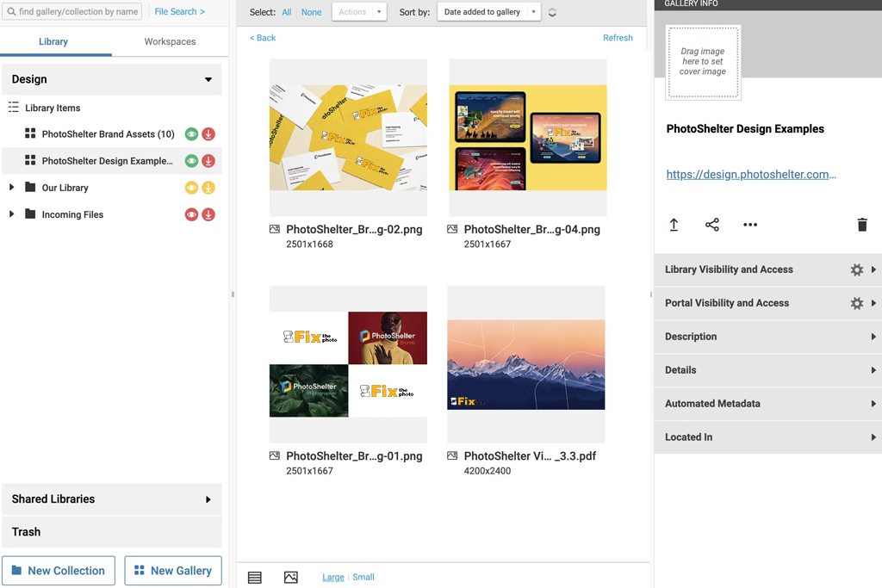This screenshot has width=882, height=588.
Task: Click image type icon beside PhotoShelter_Br...g-01.png
Action: [275, 456]
